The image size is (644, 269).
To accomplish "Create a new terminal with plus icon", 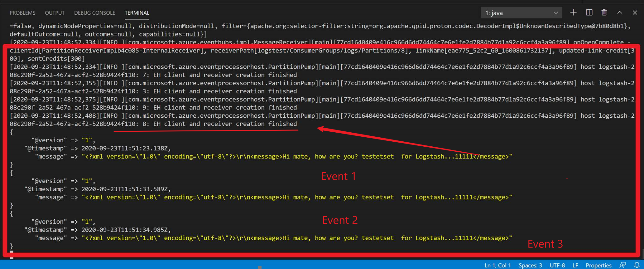I will [x=573, y=12].
